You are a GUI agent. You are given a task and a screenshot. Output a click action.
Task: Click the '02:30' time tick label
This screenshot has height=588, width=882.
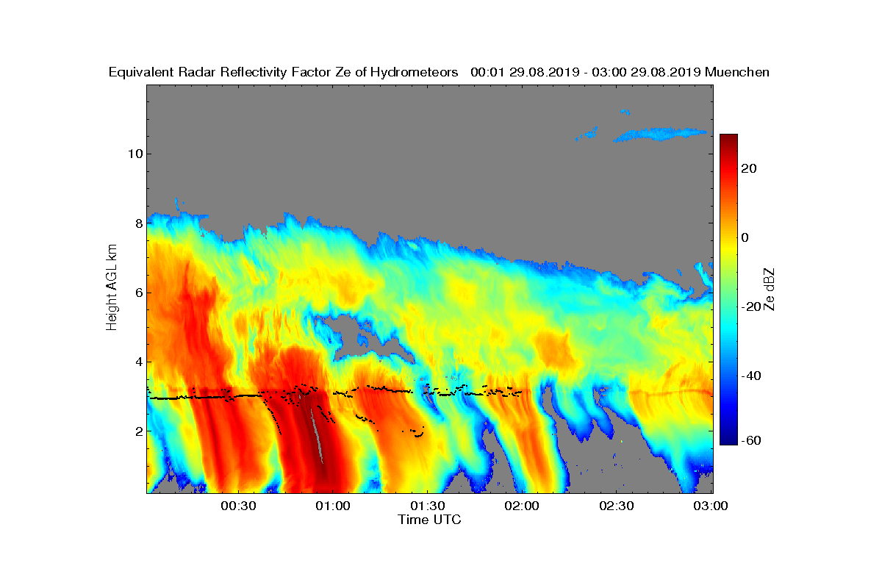pos(617,506)
